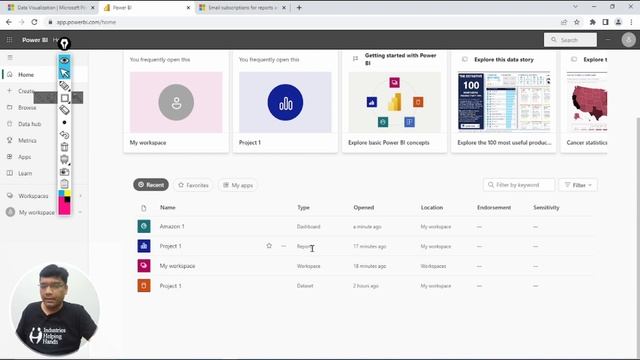Sort the list by Type column
This screenshot has height=360, width=640.
point(303,207)
